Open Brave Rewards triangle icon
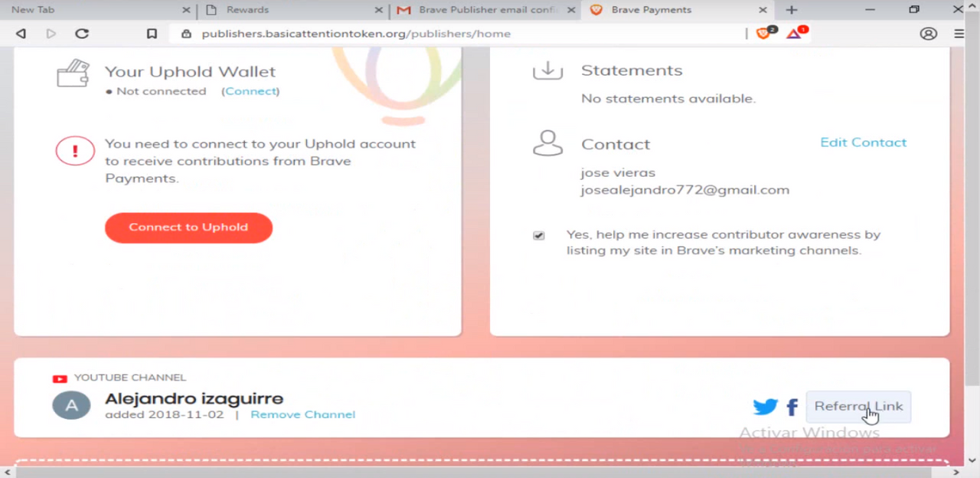 795,33
